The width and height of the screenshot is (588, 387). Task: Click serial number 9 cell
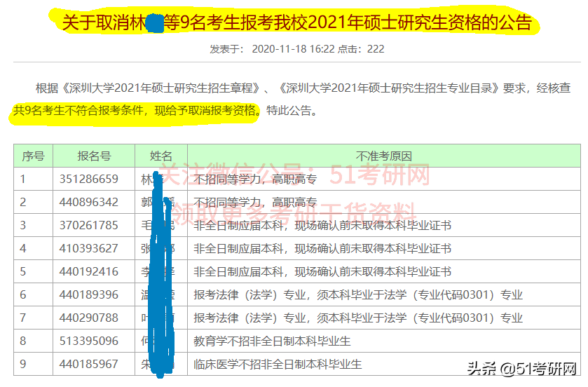tap(34, 364)
